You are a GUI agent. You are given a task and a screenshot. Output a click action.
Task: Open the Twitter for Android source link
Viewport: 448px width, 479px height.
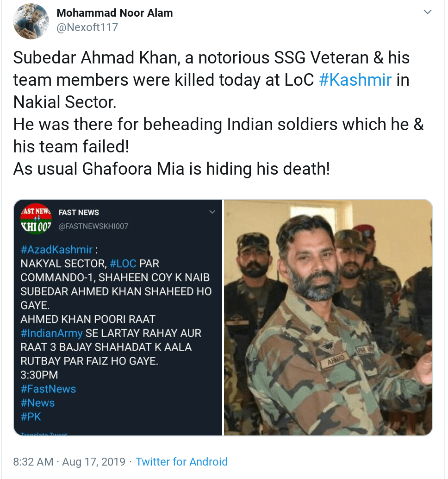[181, 461]
